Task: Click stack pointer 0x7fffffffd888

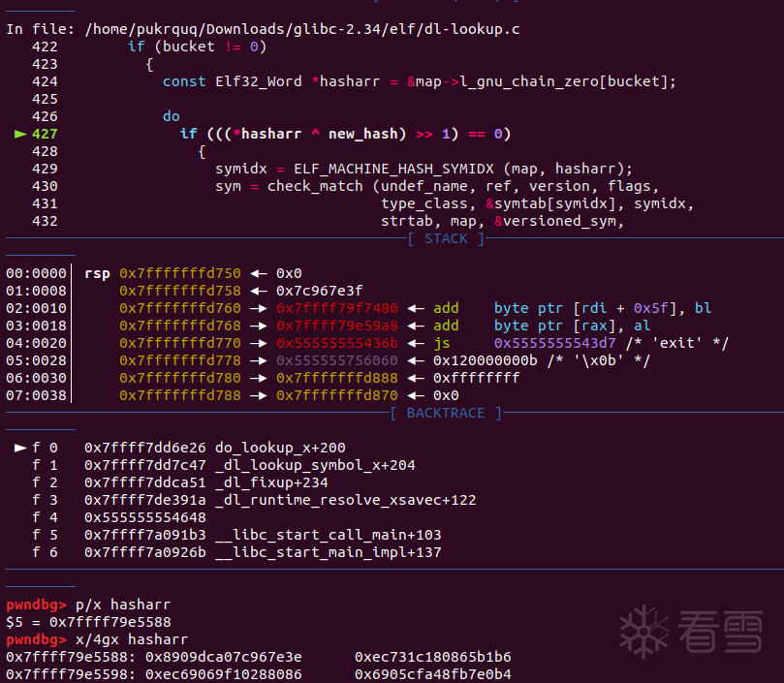Action: point(337,379)
